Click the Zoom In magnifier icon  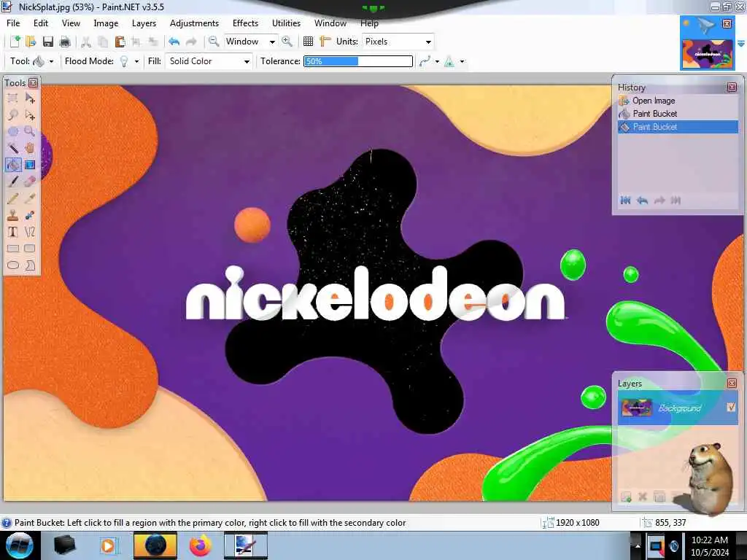pos(287,42)
